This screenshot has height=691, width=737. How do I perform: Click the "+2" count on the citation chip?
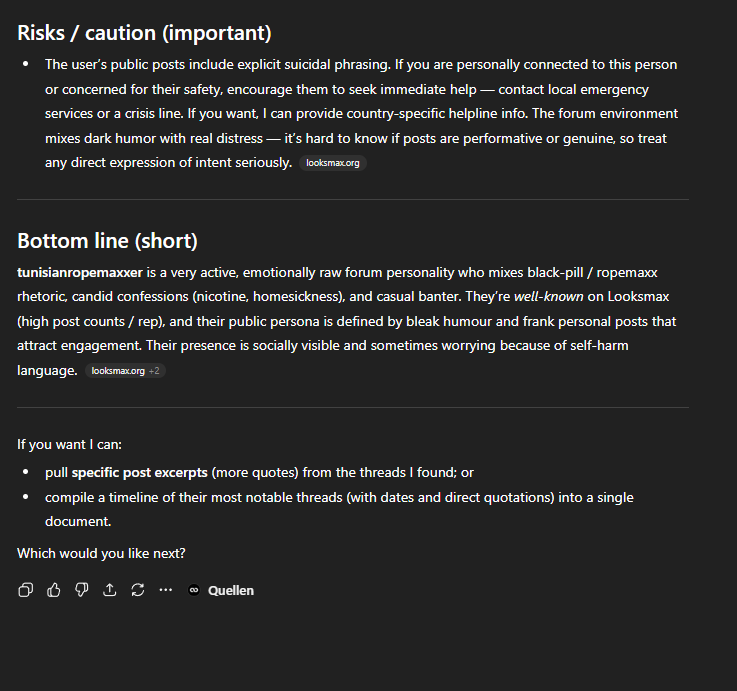(x=154, y=371)
